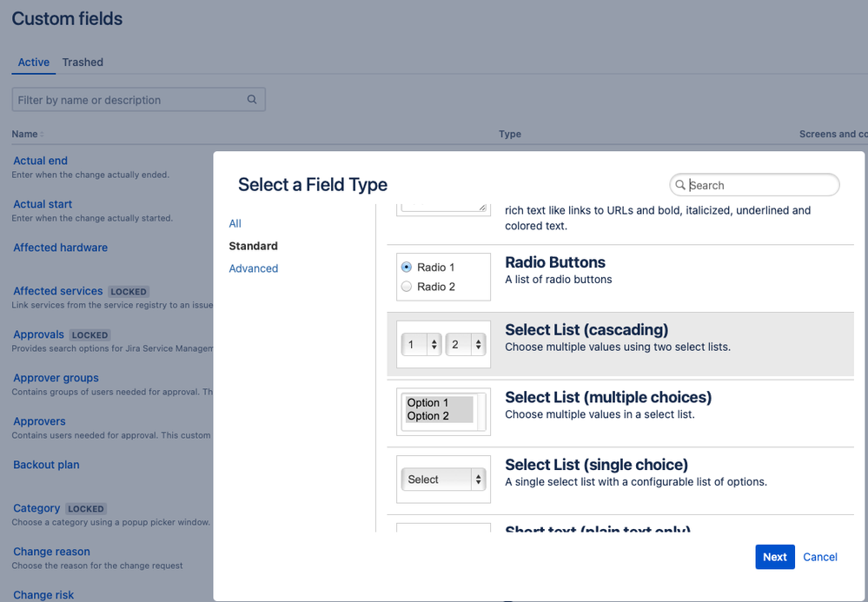
Task: Open the Affected hardware custom field
Action: (60, 248)
